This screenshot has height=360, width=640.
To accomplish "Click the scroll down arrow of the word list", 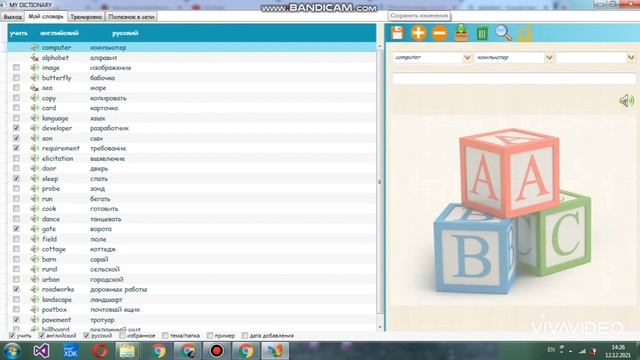I will click(380, 327).
